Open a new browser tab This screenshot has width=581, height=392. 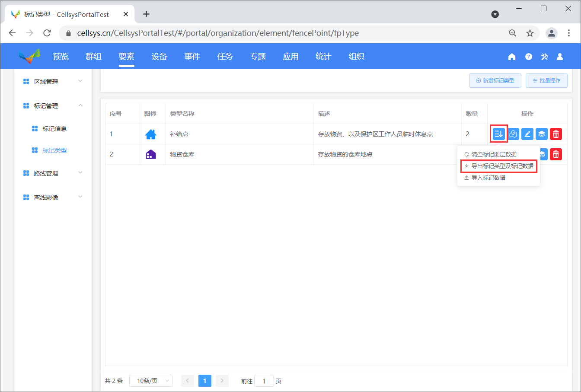tap(146, 14)
